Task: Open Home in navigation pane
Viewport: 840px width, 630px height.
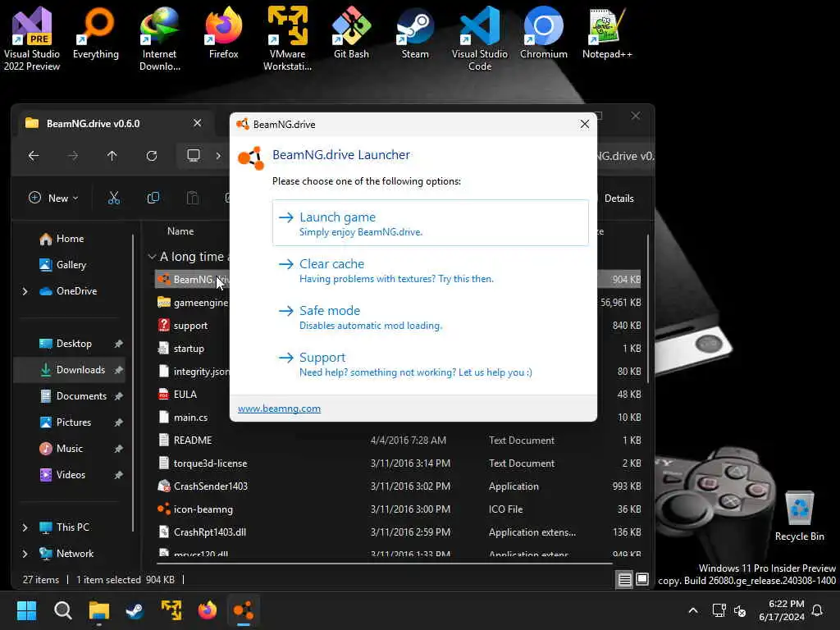Action: 70,239
